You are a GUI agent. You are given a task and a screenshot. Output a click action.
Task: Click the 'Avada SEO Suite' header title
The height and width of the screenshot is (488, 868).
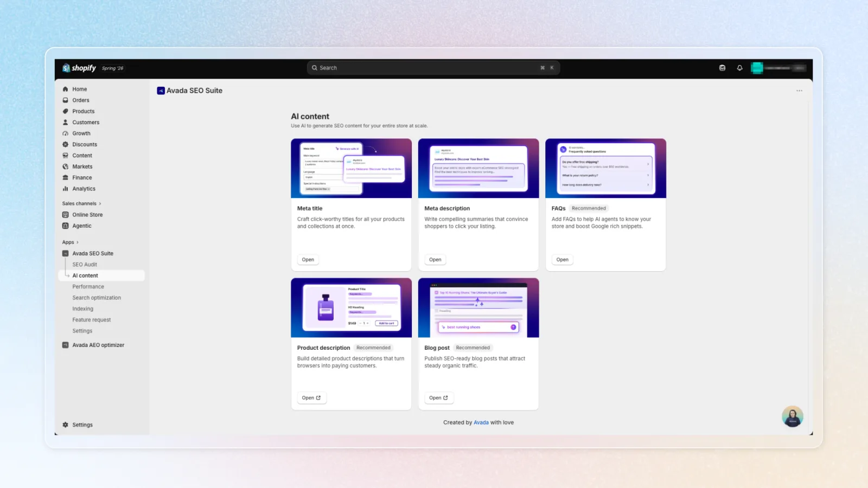194,91
